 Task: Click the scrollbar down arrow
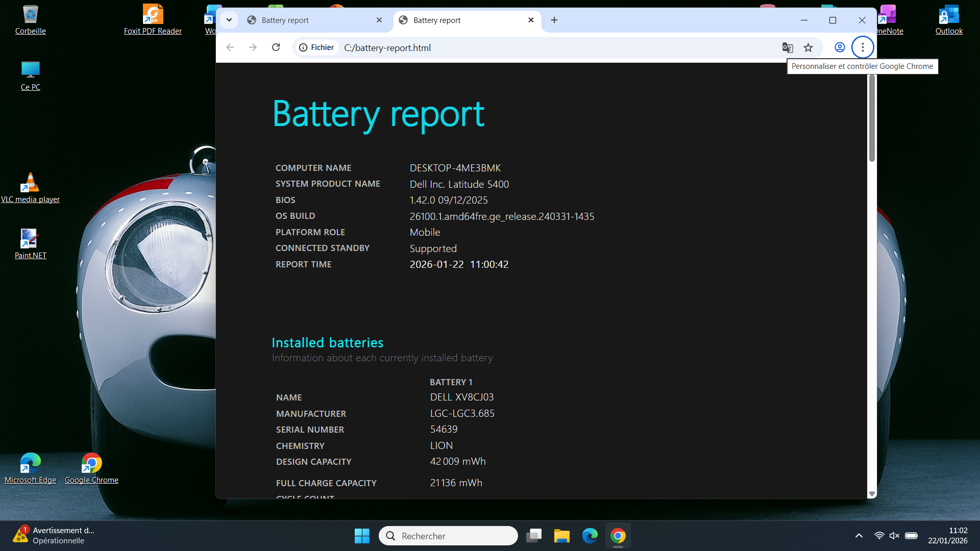(x=872, y=494)
